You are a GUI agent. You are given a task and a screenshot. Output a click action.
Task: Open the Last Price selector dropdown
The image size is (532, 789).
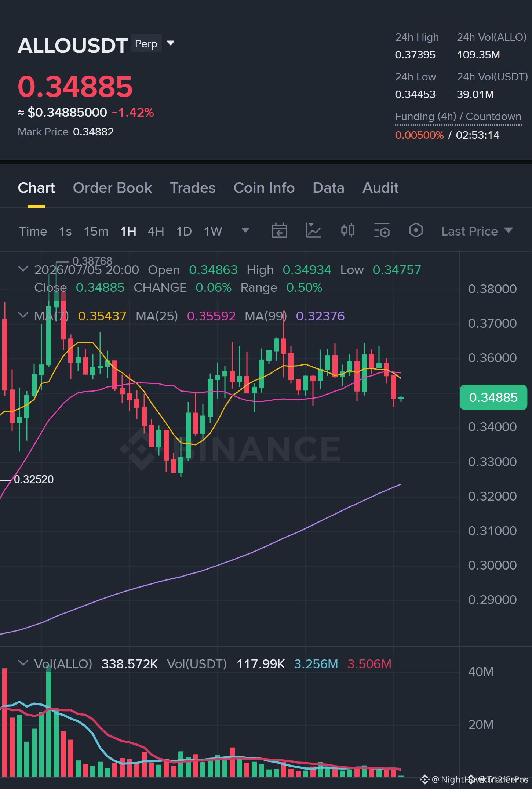coord(477,231)
